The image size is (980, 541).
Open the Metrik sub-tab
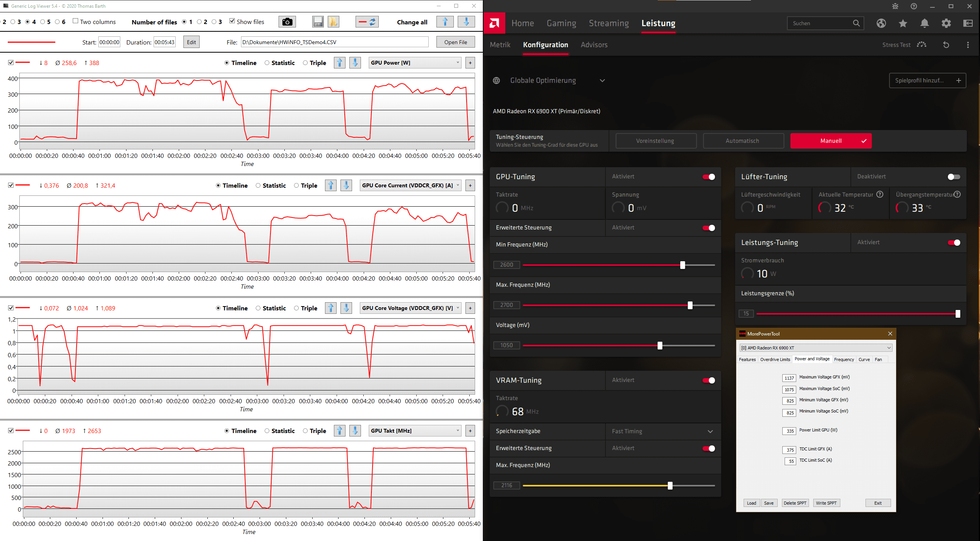[x=500, y=45]
